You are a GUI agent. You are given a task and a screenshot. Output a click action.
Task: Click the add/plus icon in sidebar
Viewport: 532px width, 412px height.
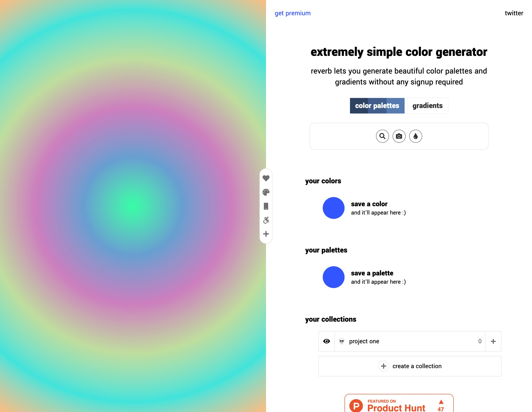266,234
